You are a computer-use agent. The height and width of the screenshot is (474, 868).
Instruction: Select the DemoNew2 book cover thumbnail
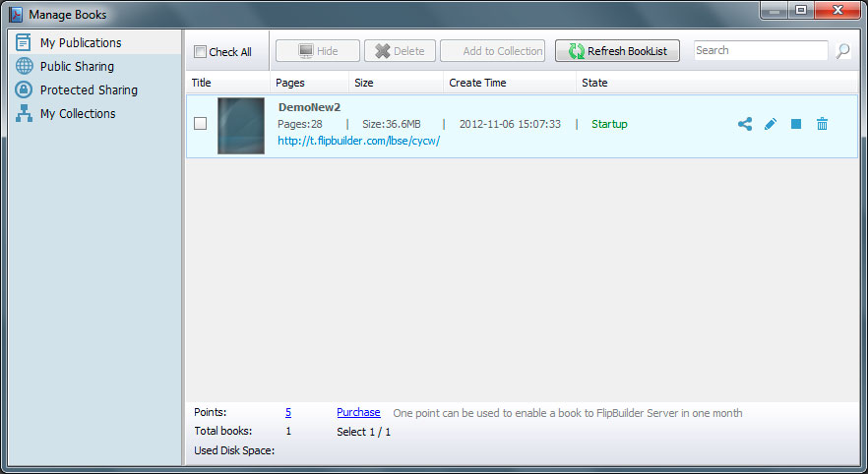point(241,126)
